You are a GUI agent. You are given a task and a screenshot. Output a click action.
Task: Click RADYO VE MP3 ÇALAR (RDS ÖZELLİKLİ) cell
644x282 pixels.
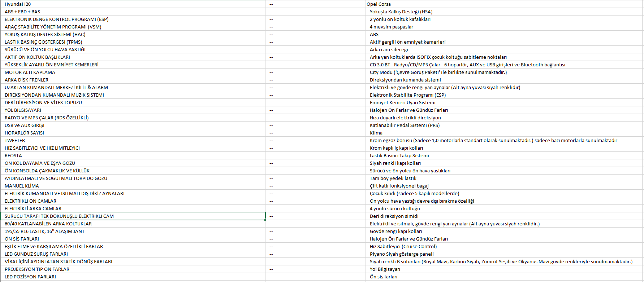[x=133, y=118]
